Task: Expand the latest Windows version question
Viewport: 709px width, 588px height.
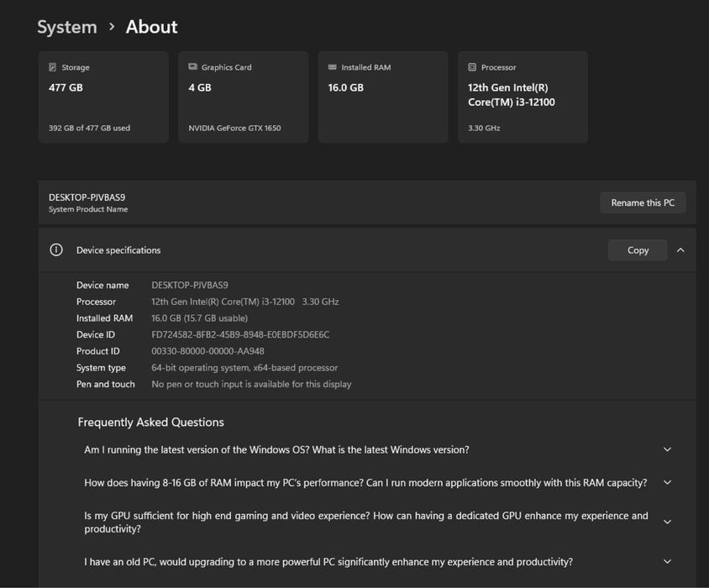Action: (668, 449)
